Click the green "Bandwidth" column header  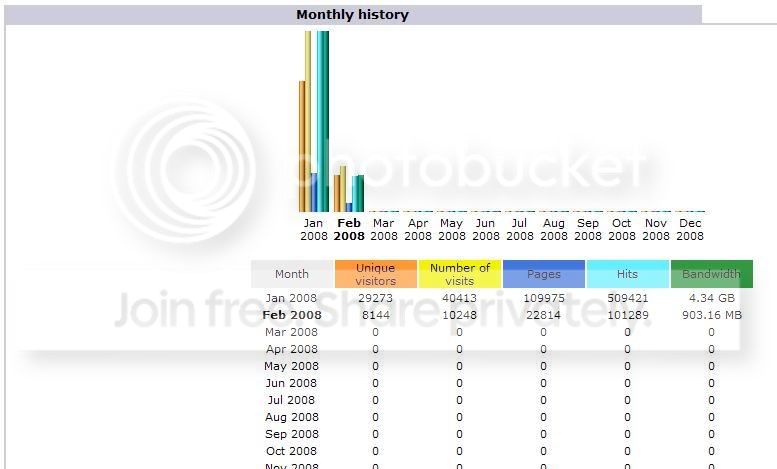point(712,274)
